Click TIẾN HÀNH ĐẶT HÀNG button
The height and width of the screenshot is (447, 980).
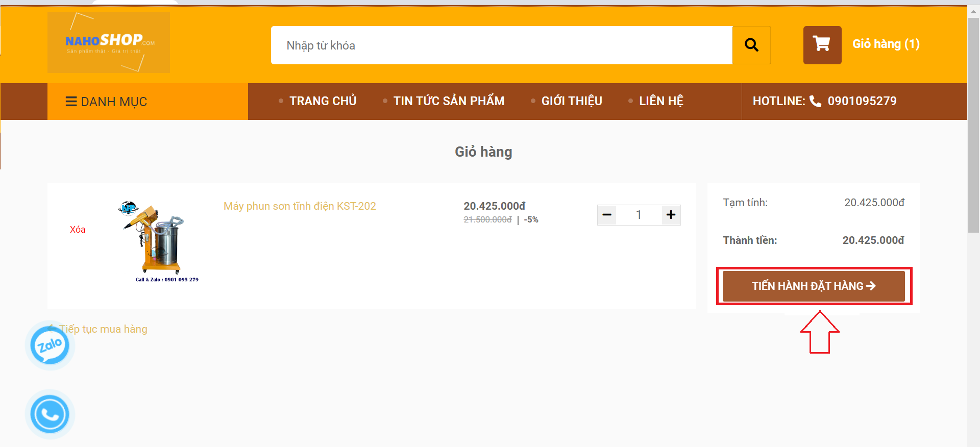pyautogui.click(x=814, y=286)
